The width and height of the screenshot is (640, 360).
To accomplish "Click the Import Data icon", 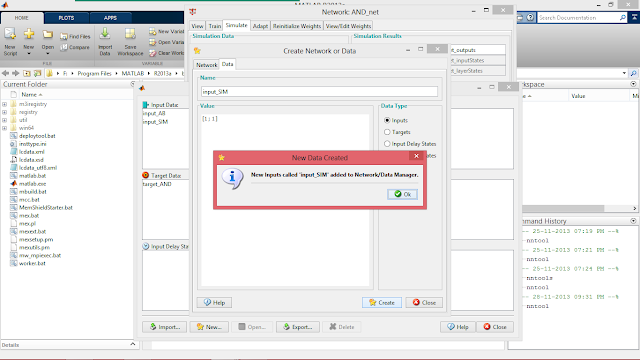I will point(105,34).
